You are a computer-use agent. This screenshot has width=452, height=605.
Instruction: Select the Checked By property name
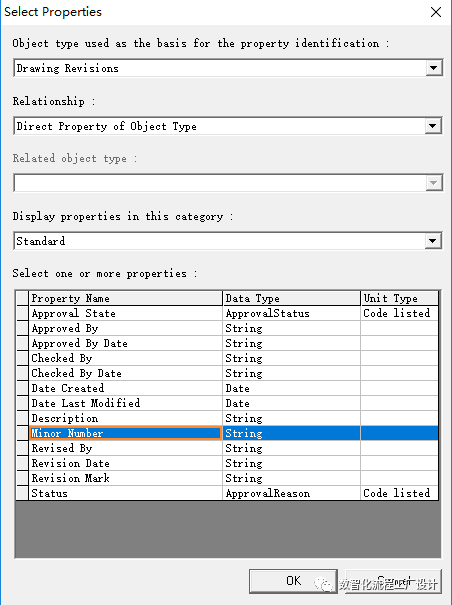point(126,358)
